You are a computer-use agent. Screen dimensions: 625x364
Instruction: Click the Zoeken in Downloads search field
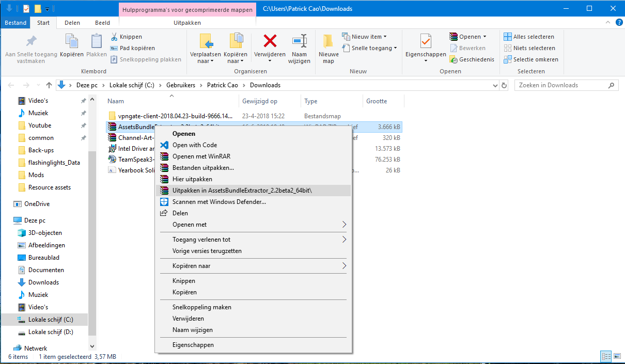pos(566,85)
